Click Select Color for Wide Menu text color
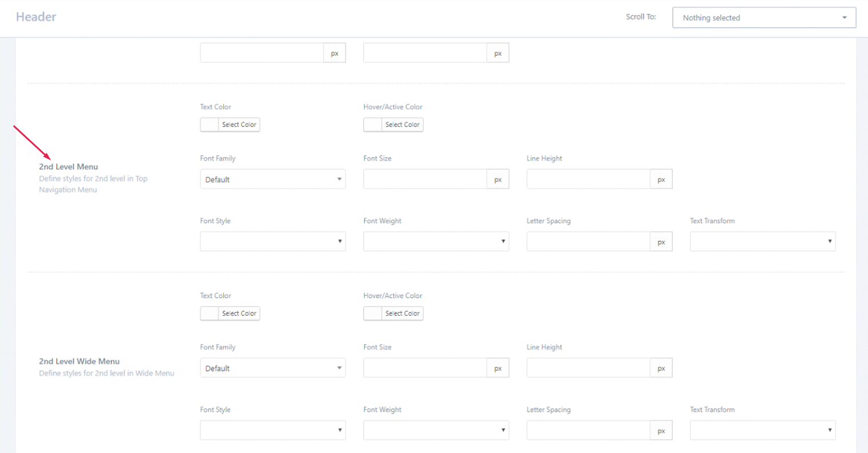The height and width of the screenshot is (453, 868). click(x=239, y=313)
